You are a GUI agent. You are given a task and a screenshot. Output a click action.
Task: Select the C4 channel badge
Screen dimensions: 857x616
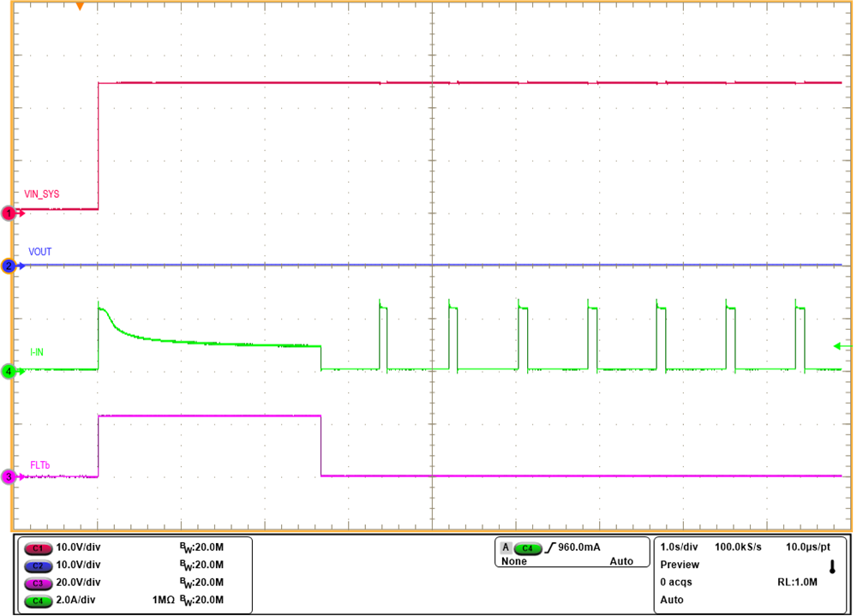click(x=40, y=600)
